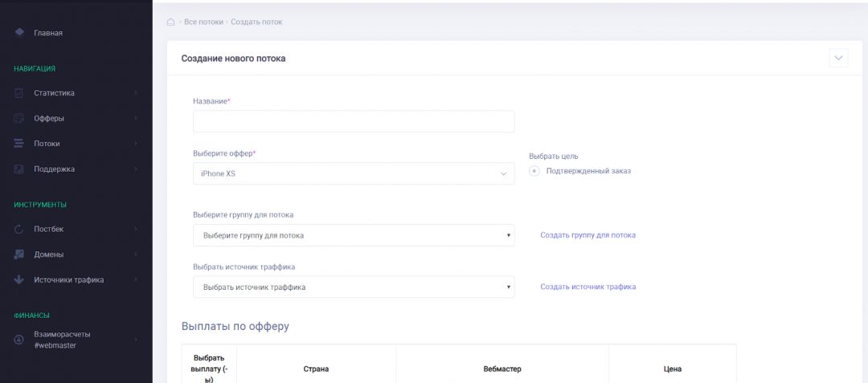Click the Статистика chart icon

[19, 93]
